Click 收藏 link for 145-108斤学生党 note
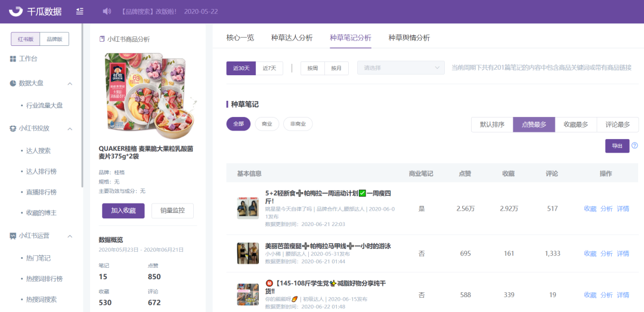Image resolution: width=644 pixels, height=312 pixels. tap(590, 295)
